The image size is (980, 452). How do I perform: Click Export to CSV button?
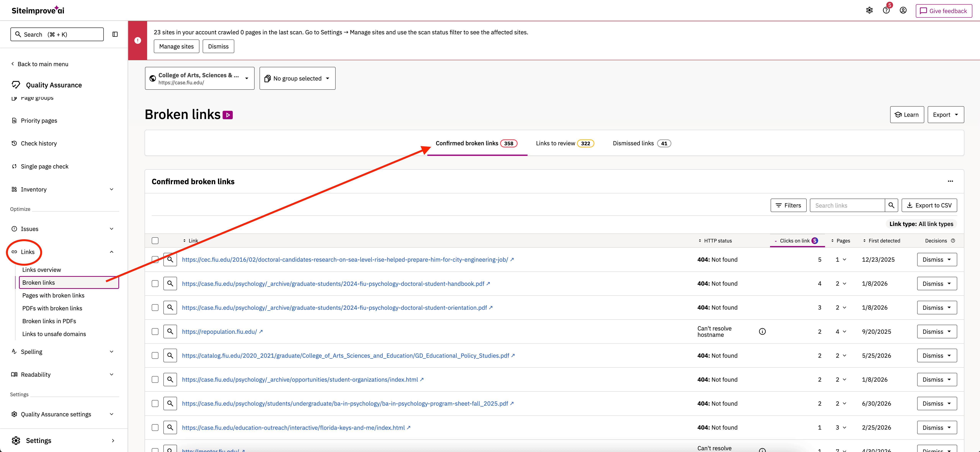[x=929, y=205]
